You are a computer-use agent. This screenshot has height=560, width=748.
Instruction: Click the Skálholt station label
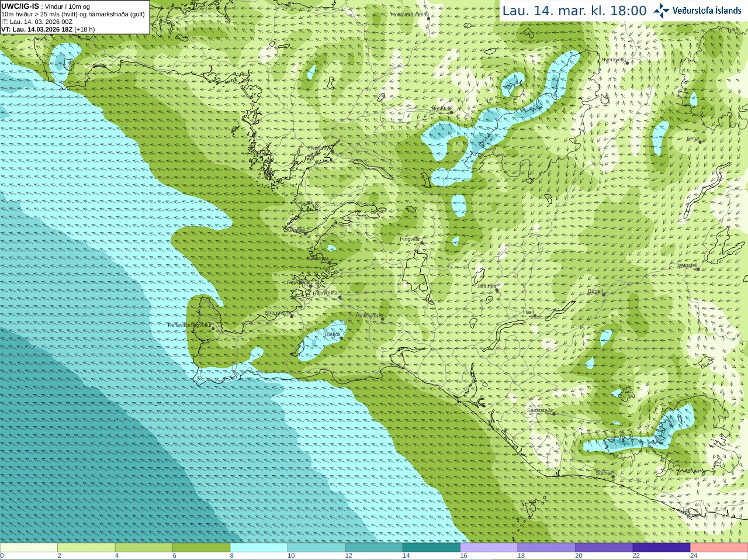tap(486, 286)
